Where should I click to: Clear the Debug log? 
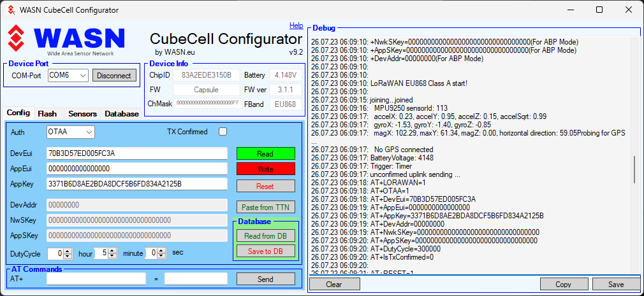coord(334,284)
